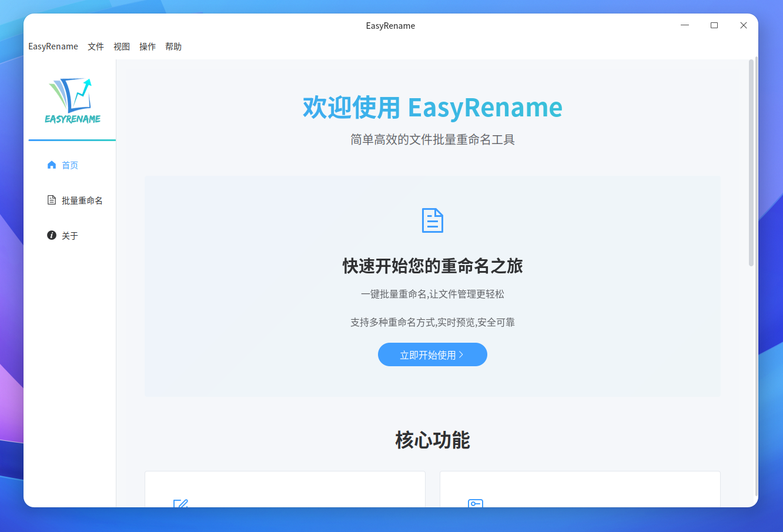Switch to 批量重命名 in the sidebar
The width and height of the screenshot is (783, 532).
point(72,200)
